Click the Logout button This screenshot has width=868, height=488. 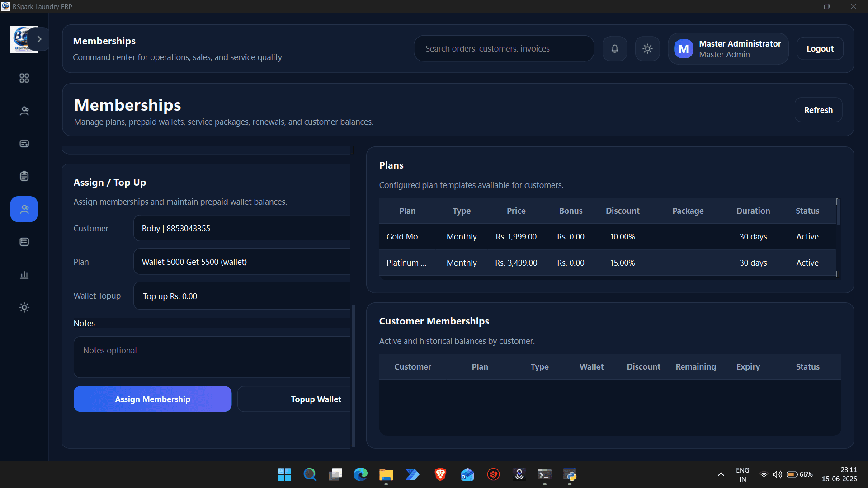click(x=820, y=49)
